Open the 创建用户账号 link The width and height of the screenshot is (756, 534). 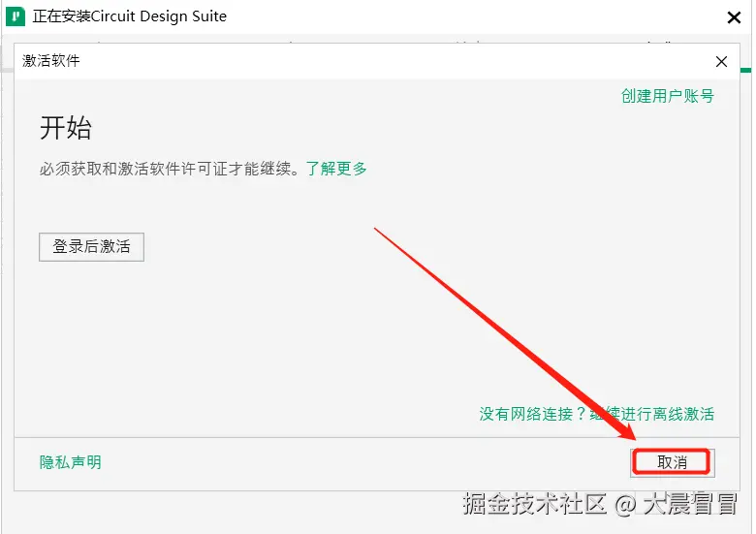coord(667,96)
